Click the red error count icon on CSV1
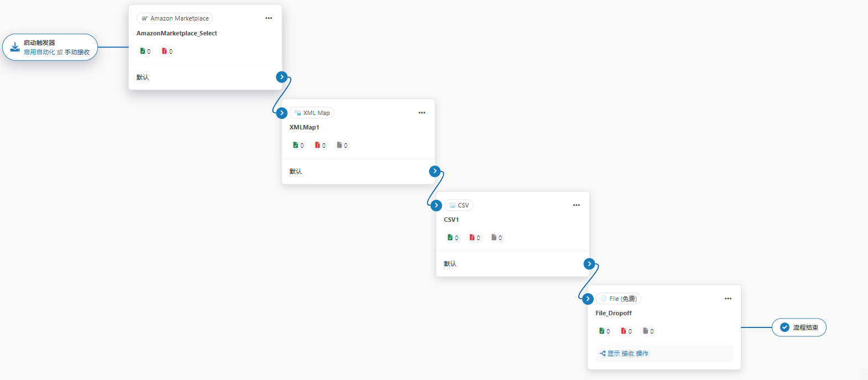Viewport: 868px width, 380px height. [x=472, y=237]
